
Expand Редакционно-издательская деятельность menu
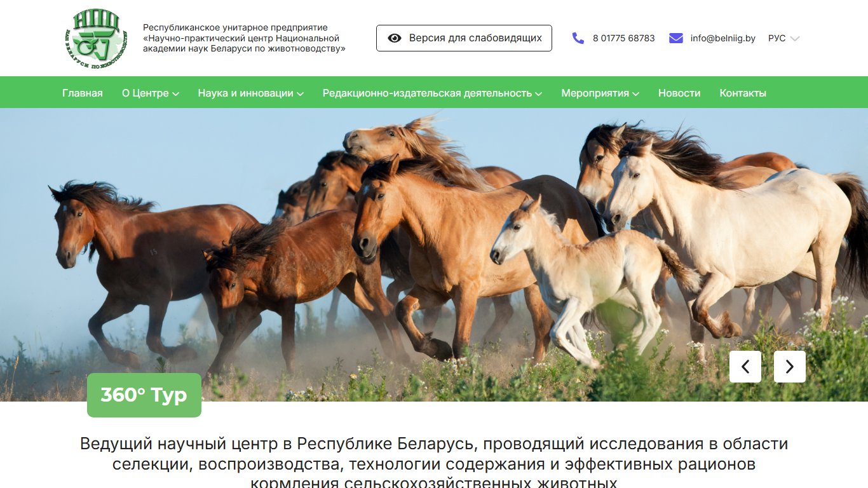tap(432, 93)
